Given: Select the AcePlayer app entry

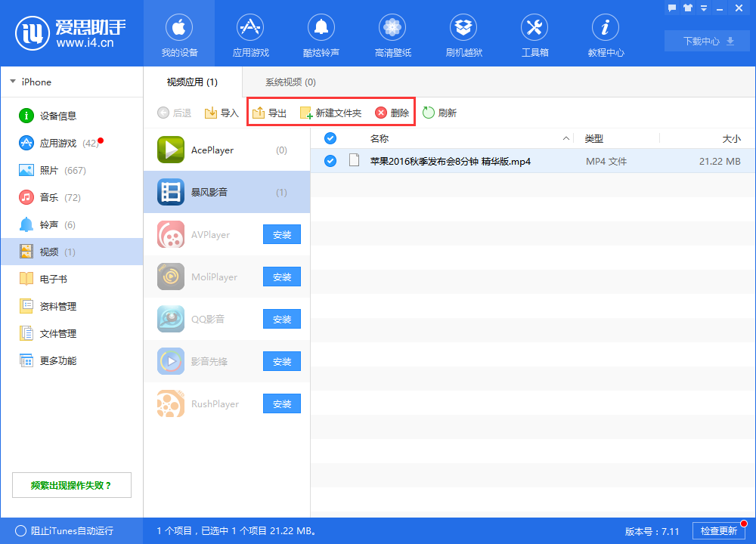Looking at the screenshot, I should point(227,150).
